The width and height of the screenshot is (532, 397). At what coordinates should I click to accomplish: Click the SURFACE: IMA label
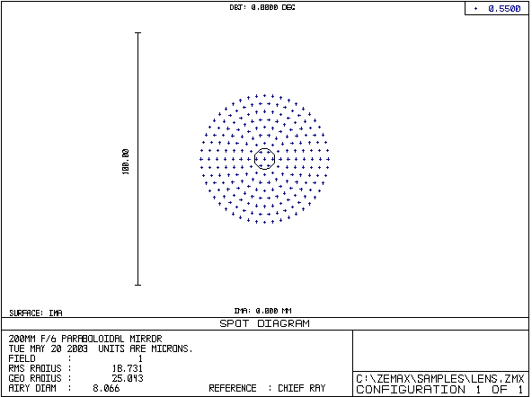(x=36, y=313)
